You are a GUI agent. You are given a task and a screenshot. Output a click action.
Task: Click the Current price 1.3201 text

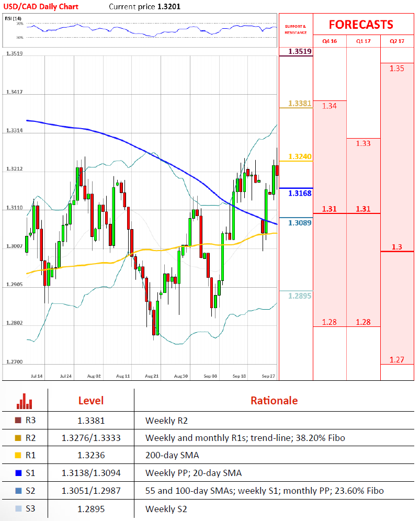(144, 7)
